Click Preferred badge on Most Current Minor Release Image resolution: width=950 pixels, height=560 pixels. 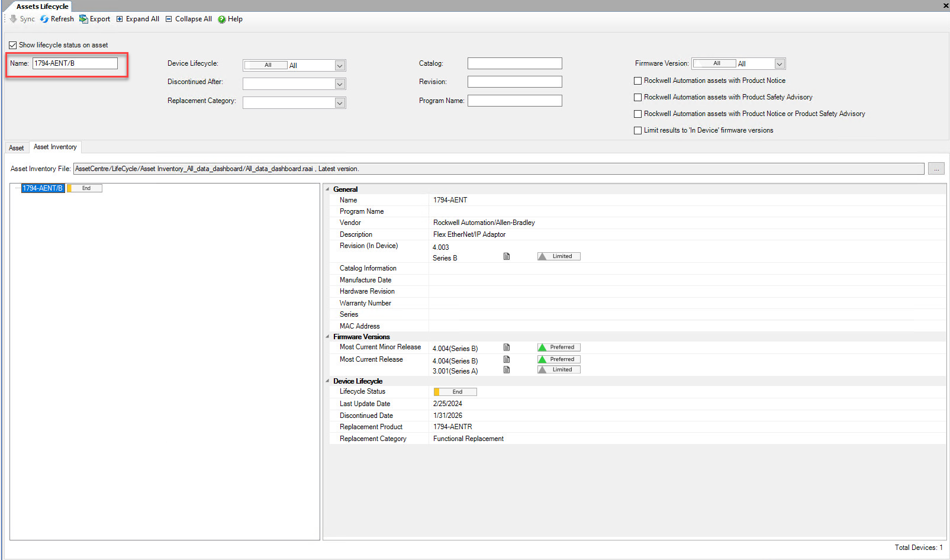point(559,347)
